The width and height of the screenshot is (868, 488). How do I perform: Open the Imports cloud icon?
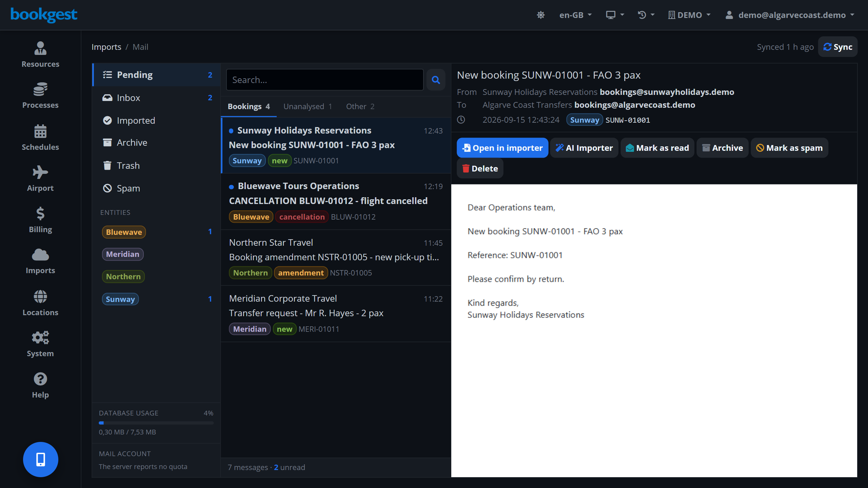tap(40, 255)
